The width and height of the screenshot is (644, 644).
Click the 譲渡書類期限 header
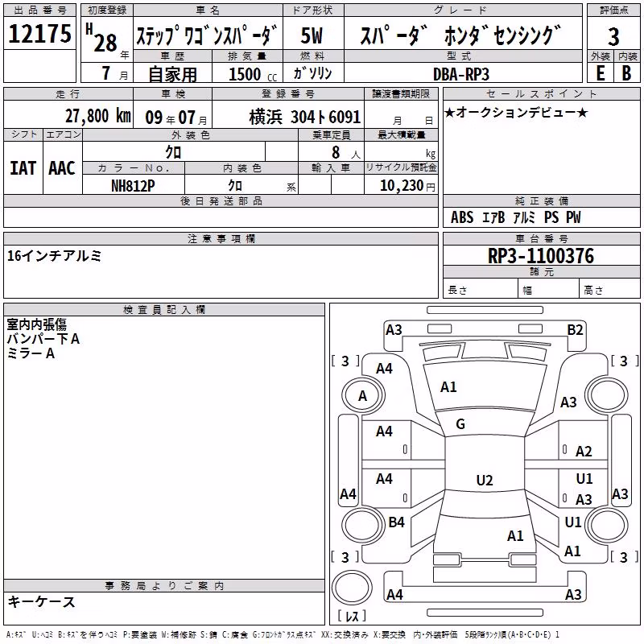coord(401,93)
